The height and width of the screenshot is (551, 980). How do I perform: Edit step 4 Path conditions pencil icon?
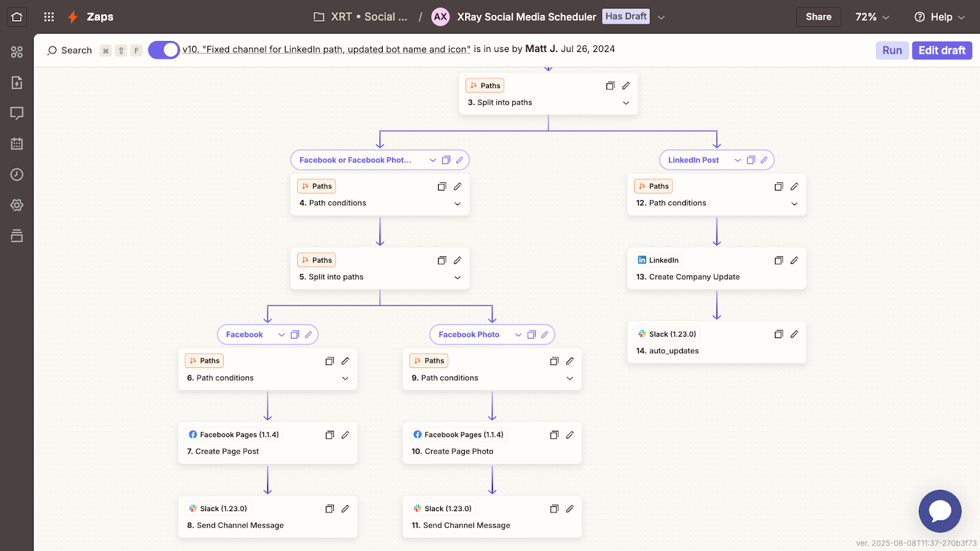tap(458, 186)
